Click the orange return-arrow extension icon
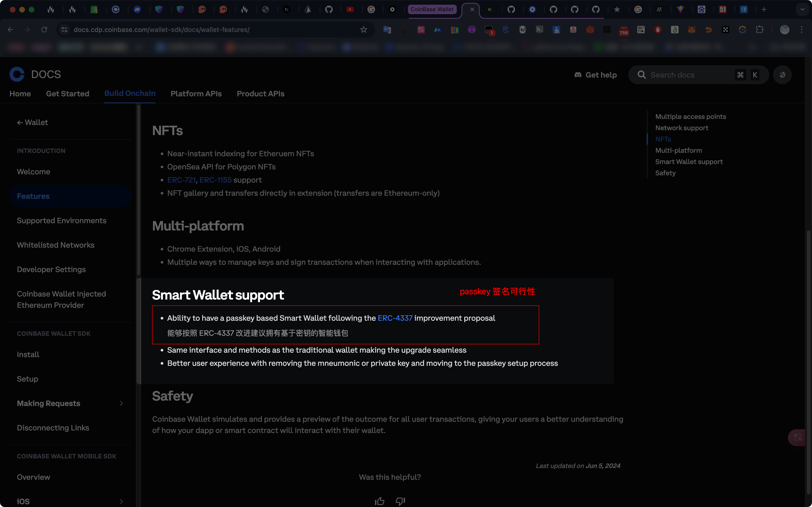This screenshot has height=507, width=812. pos(708,30)
